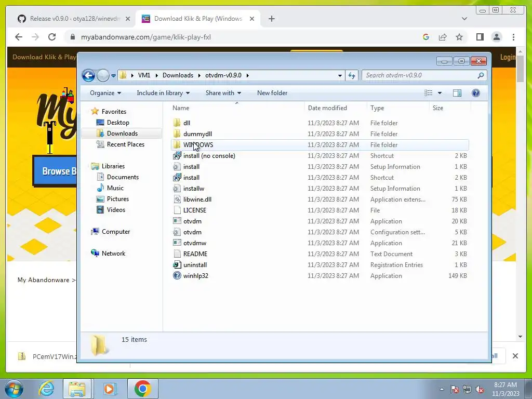Click the Change your view icon
Screen dimensions: 532x399
pyautogui.click(x=429, y=93)
